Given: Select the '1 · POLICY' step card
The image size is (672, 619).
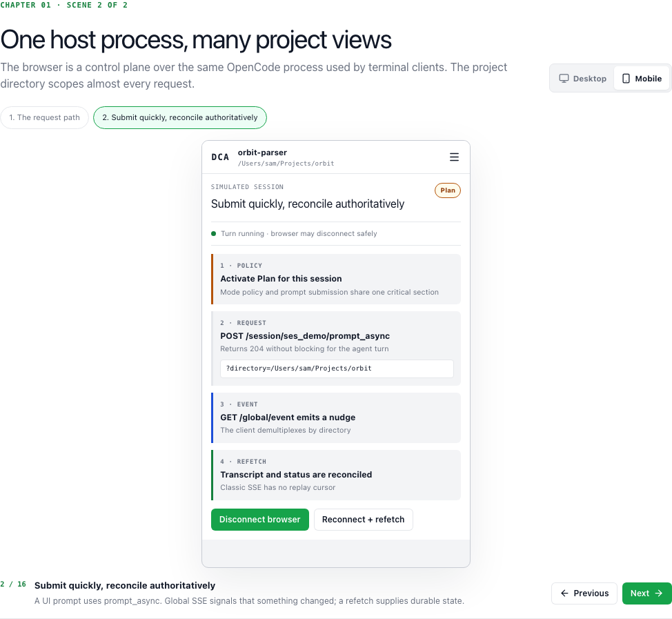Looking at the screenshot, I should coord(336,279).
